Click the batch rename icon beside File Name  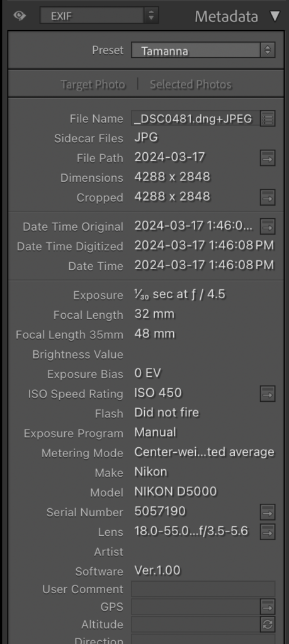point(268,119)
